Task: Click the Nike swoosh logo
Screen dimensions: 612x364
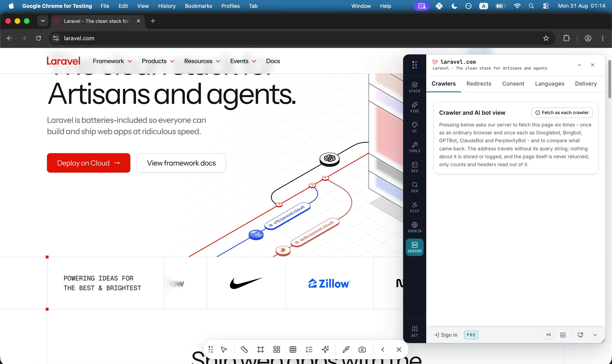Action: 246,283
